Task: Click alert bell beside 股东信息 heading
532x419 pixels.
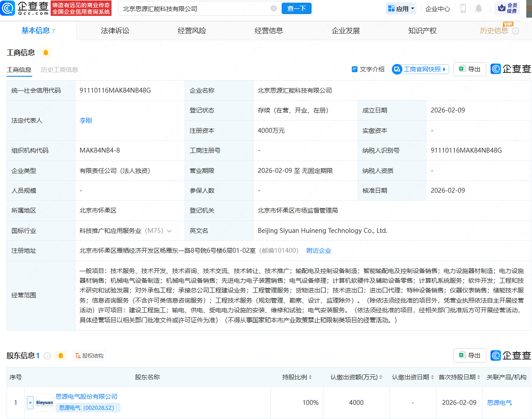Action: [x=61, y=356]
